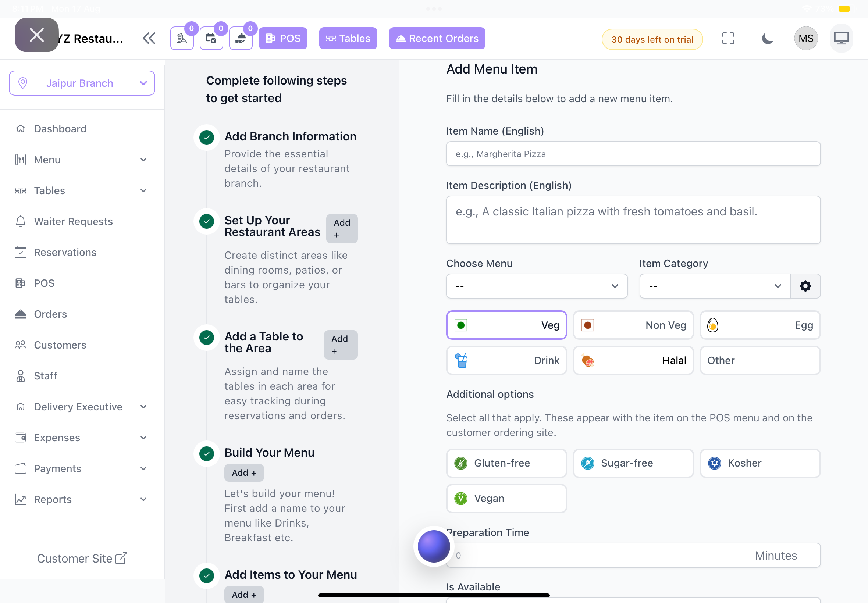The width and height of the screenshot is (868, 603).
Task: Open Tables button in top bar
Action: tap(348, 38)
